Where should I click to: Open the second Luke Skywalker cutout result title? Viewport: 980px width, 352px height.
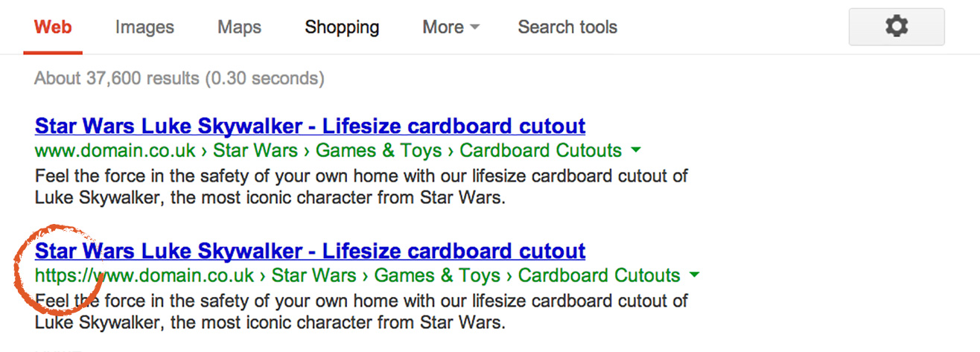click(310, 250)
